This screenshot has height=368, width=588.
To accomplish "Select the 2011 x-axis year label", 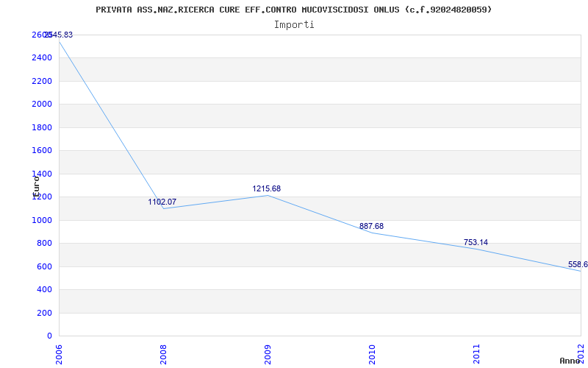I will (476, 354).
